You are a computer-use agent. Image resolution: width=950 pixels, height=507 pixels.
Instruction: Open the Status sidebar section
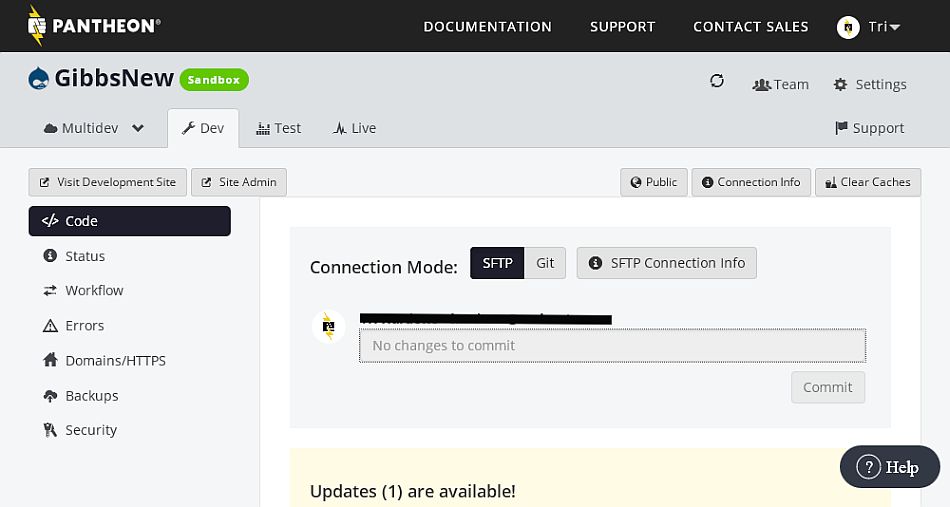(x=84, y=256)
